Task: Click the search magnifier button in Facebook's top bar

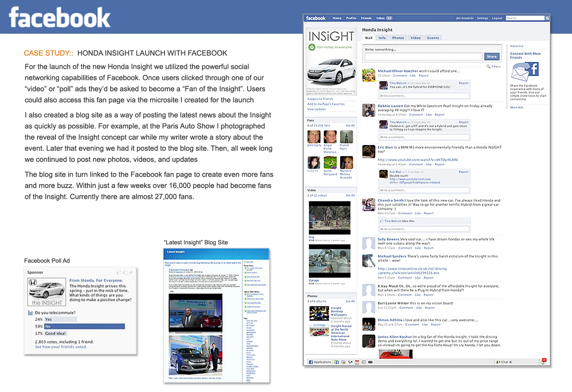Action: pyautogui.click(x=547, y=18)
